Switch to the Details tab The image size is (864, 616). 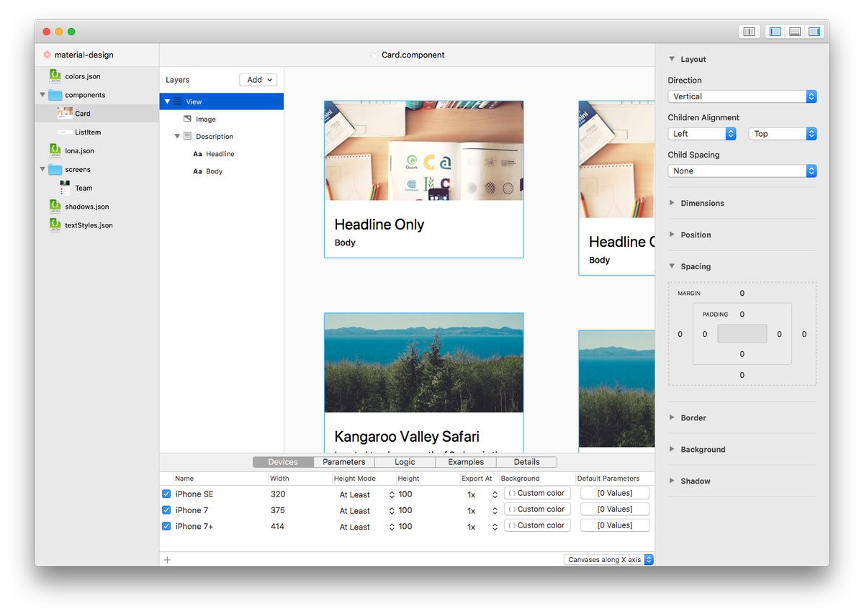(527, 462)
